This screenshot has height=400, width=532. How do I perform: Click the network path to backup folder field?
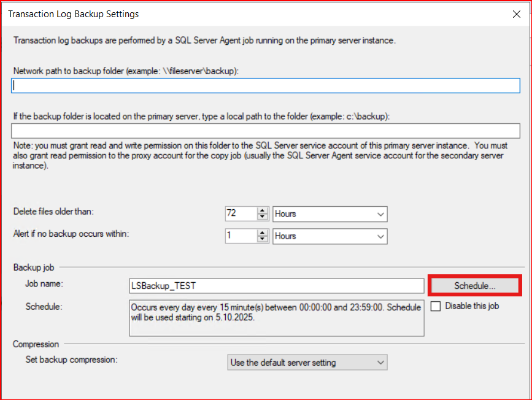click(x=265, y=86)
